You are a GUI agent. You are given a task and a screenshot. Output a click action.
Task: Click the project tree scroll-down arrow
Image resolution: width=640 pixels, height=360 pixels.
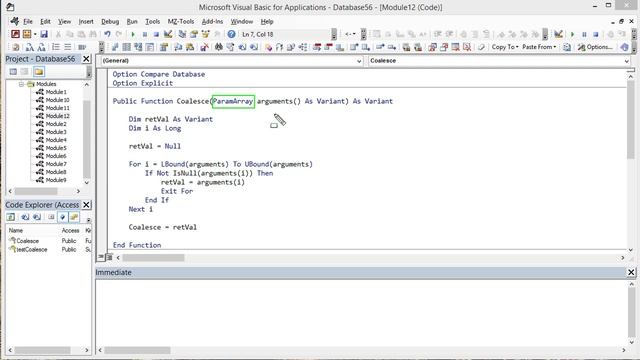(x=87, y=183)
